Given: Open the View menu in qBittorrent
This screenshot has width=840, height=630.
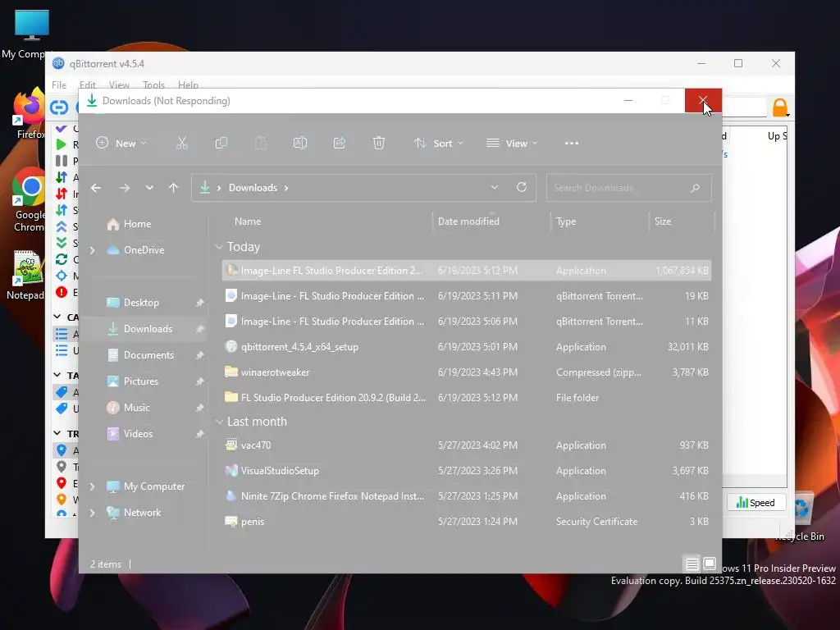Looking at the screenshot, I should tap(119, 84).
